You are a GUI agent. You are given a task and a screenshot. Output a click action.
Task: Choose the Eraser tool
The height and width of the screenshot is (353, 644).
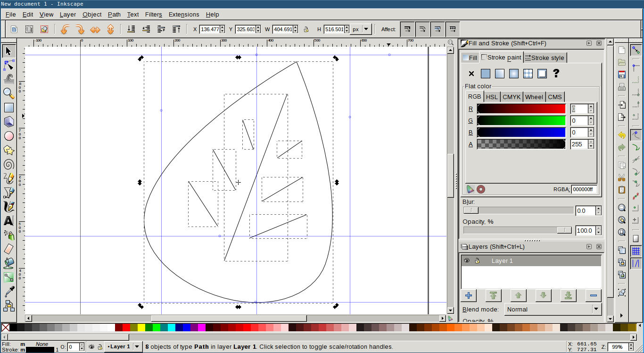coord(8,249)
